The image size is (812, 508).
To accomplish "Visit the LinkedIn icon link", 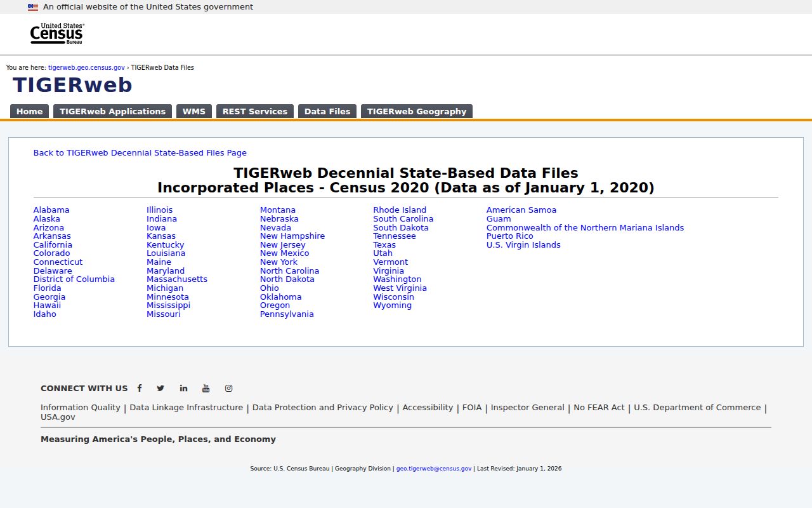I will coord(183,389).
